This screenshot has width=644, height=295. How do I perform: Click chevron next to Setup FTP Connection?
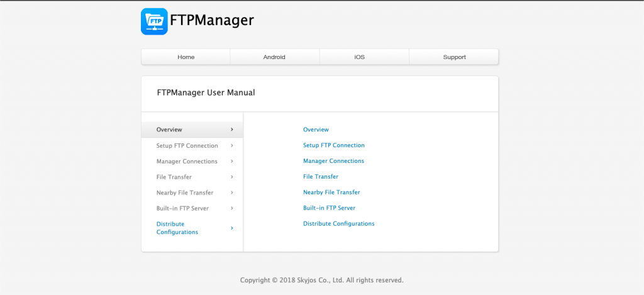232,145
